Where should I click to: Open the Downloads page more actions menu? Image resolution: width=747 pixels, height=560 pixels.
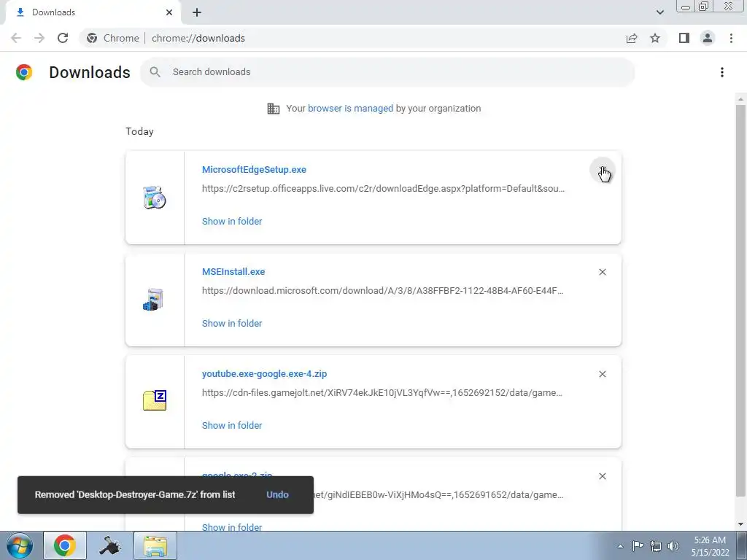[x=722, y=72]
